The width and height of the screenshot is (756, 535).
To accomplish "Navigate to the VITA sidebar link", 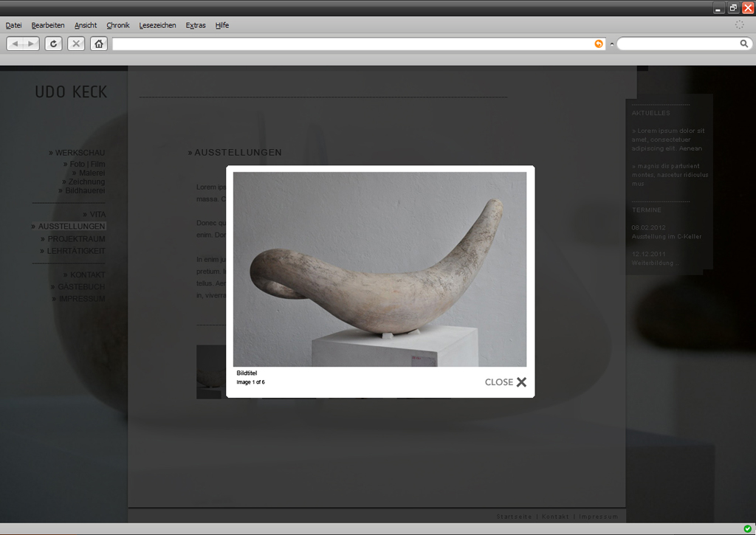I will point(97,215).
